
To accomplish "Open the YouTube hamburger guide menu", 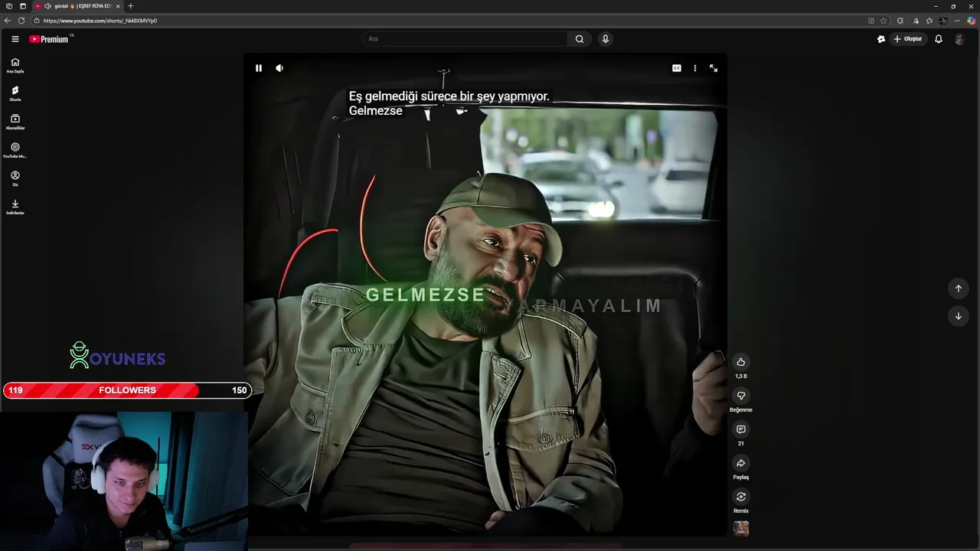I will click(15, 39).
